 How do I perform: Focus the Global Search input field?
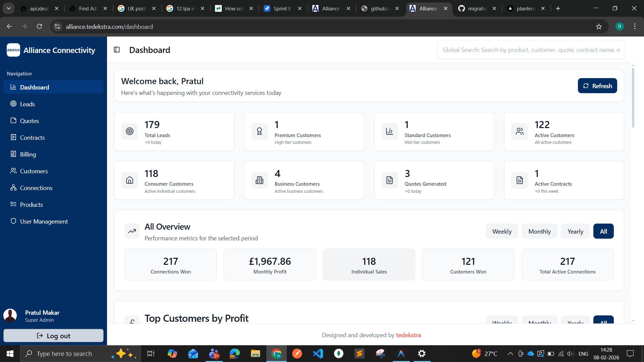tap(531, 50)
